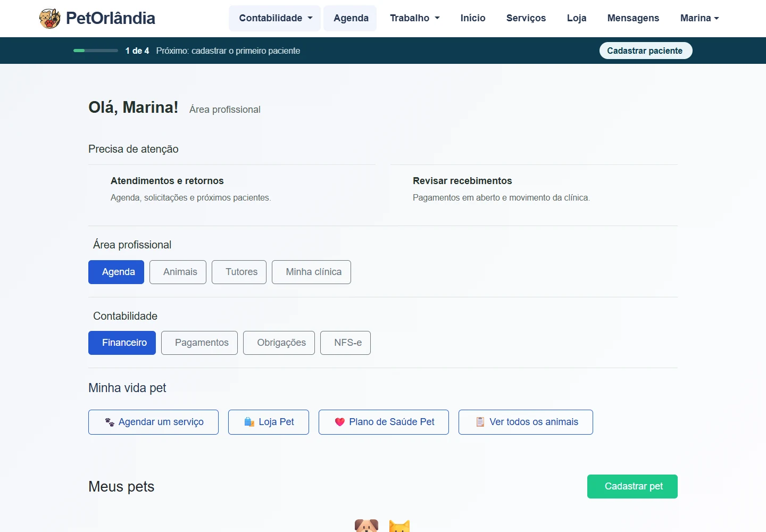Open Minha clínica button
766x532 pixels.
[x=311, y=272]
